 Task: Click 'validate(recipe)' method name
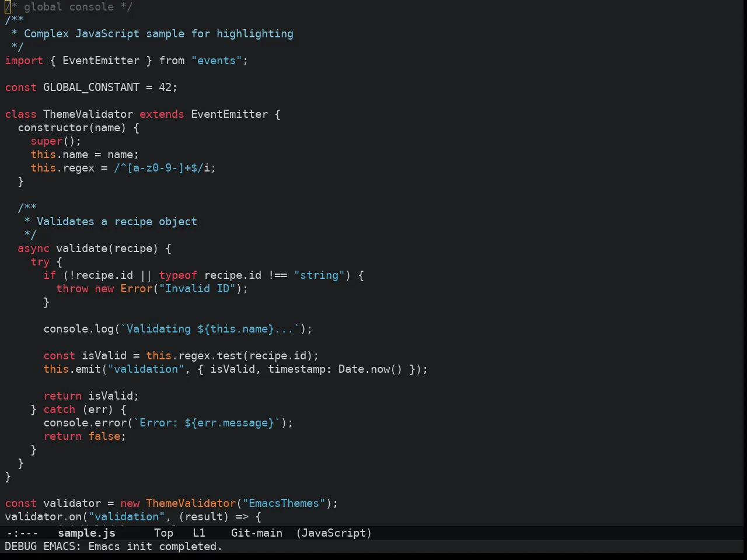coord(107,249)
